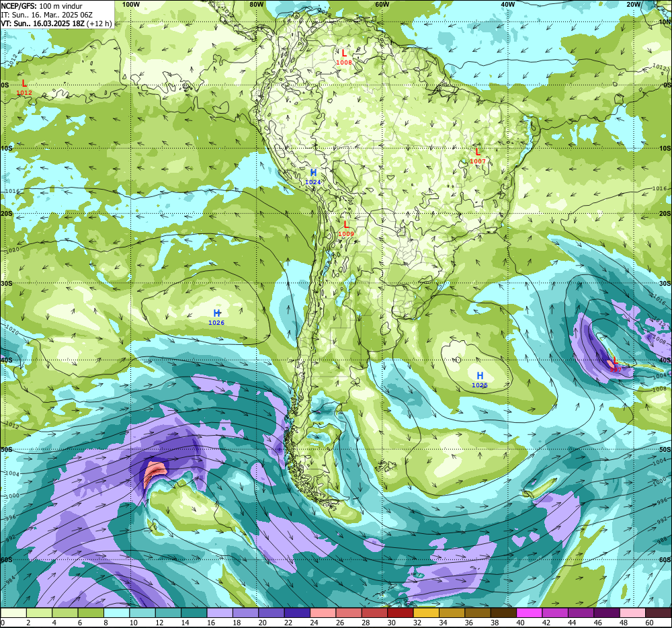Pick the 44–46 m/s dark purple swatch
The image size is (672, 628).
tap(581, 613)
